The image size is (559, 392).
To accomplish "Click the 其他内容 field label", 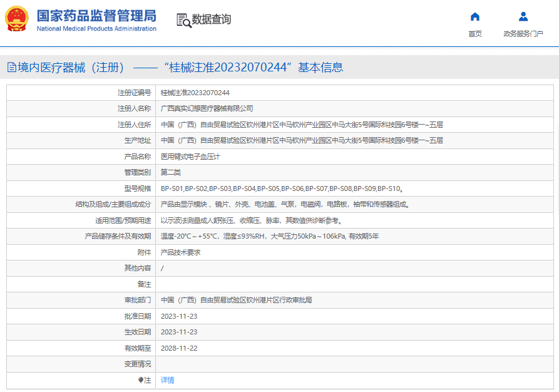I will pos(138,268).
